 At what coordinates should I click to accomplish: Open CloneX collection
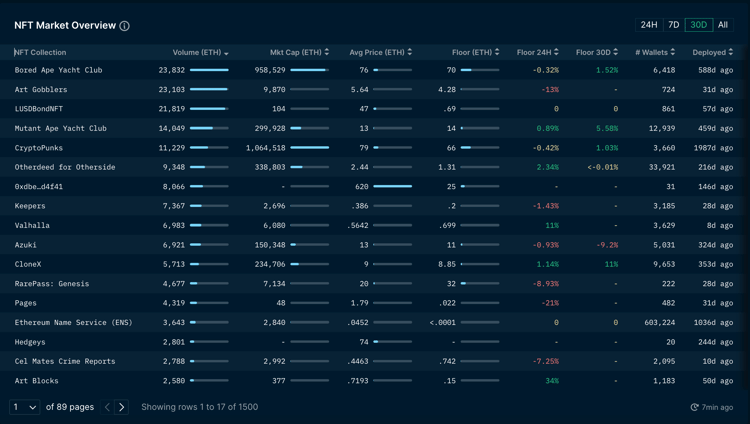[28, 264]
